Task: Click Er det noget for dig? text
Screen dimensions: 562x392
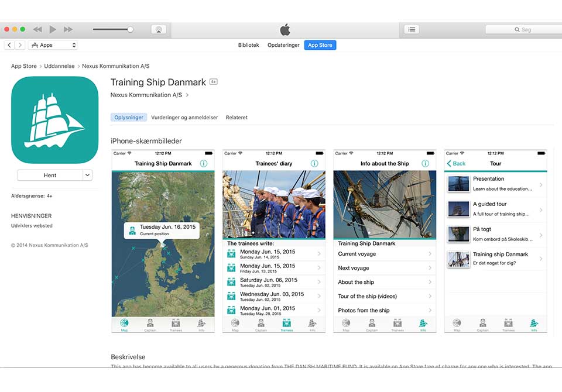Action: click(494, 263)
